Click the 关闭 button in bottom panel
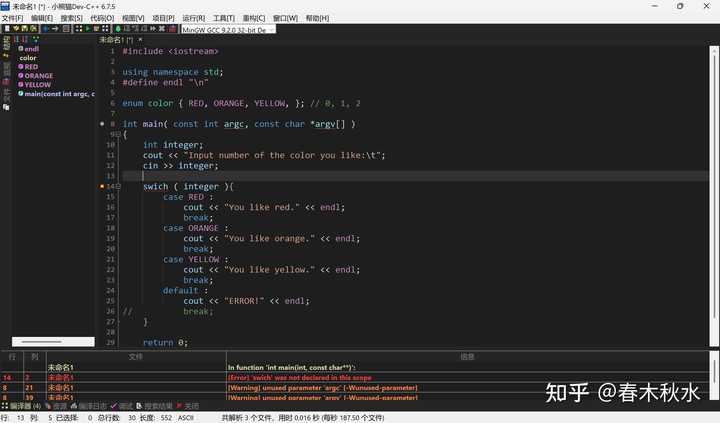720x423 pixels. tap(188, 406)
